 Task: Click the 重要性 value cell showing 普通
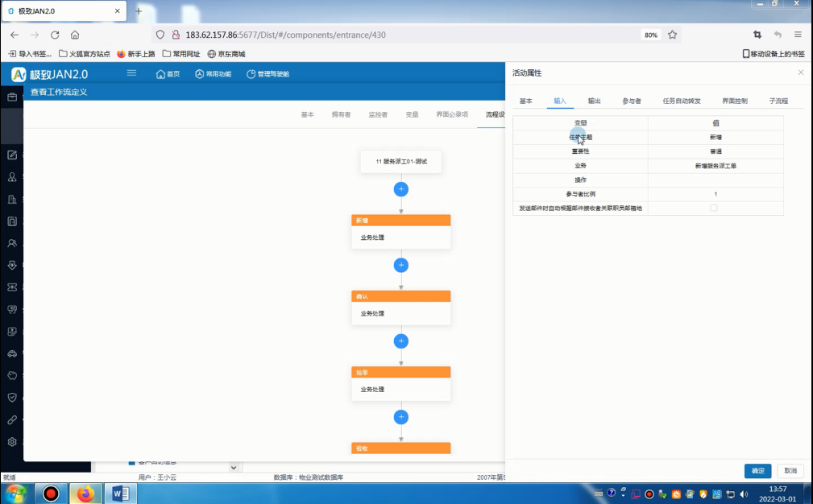716,151
